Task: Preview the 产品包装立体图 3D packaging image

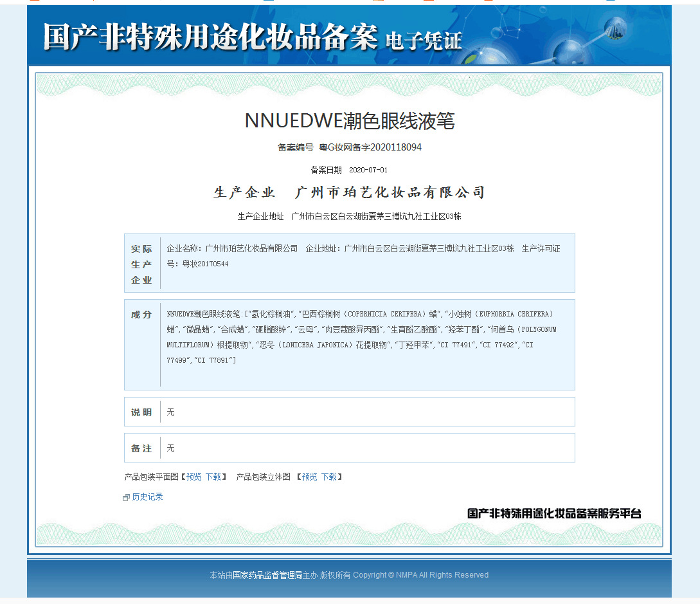Action: point(309,477)
